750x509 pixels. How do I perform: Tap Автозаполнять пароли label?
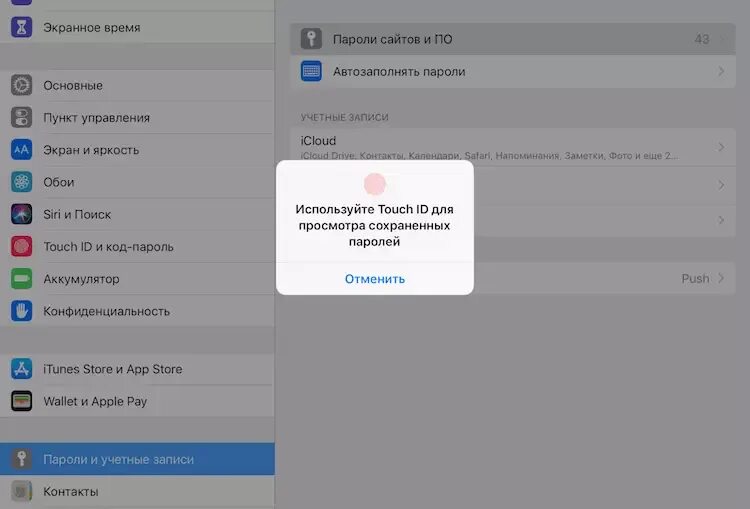point(399,72)
